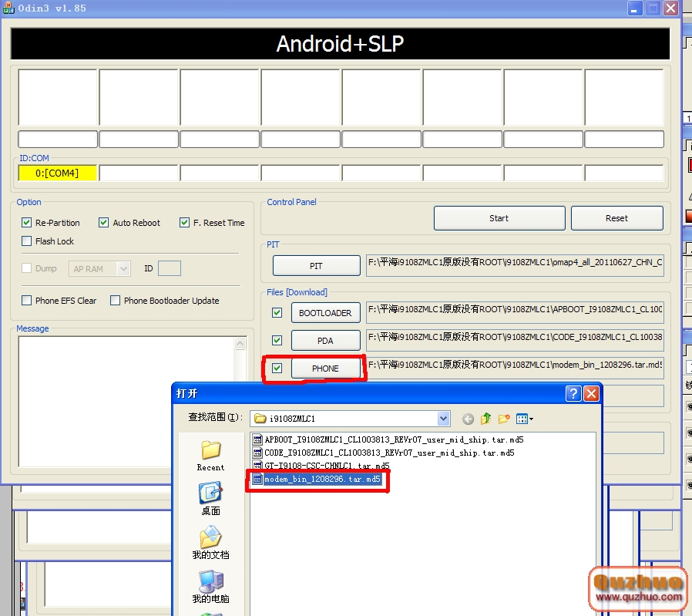Open 我的文档 documents shortcut
This screenshot has height=616, width=692.
[210, 543]
